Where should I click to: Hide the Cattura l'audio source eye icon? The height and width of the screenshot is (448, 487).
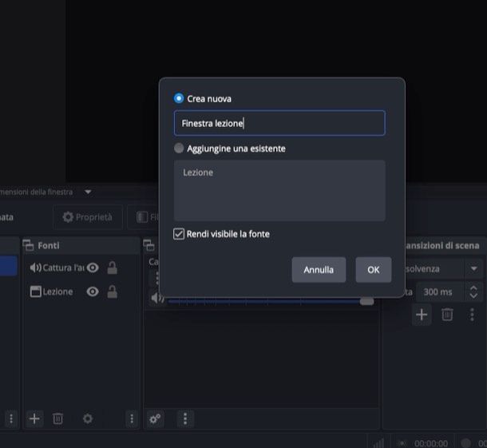click(93, 268)
